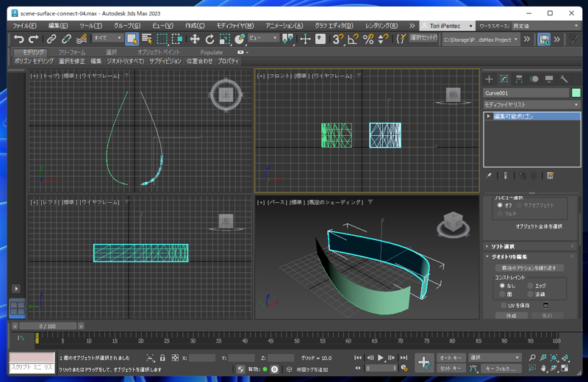Click the Set Keys large plus button
The height and width of the screenshot is (382, 588).
pos(424,362)
